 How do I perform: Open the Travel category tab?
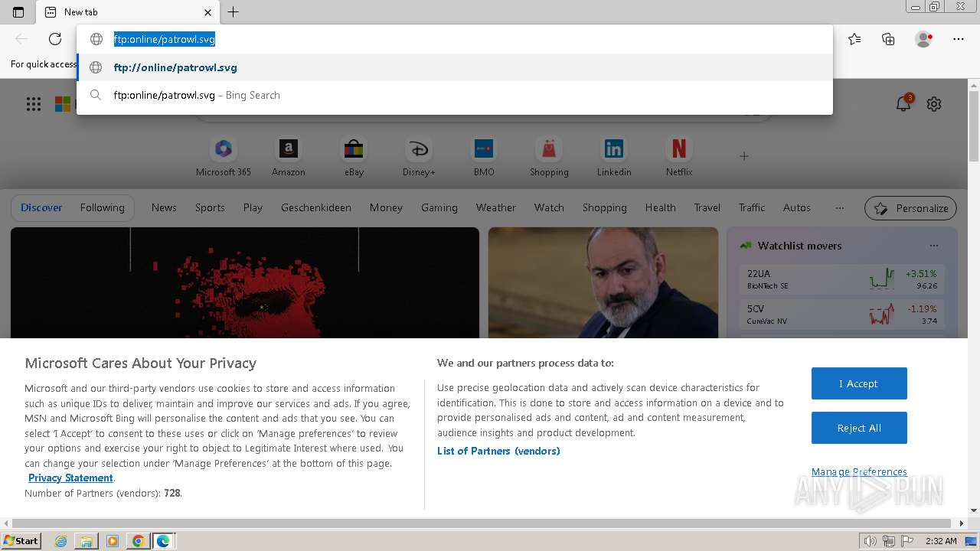coord(707,207)
